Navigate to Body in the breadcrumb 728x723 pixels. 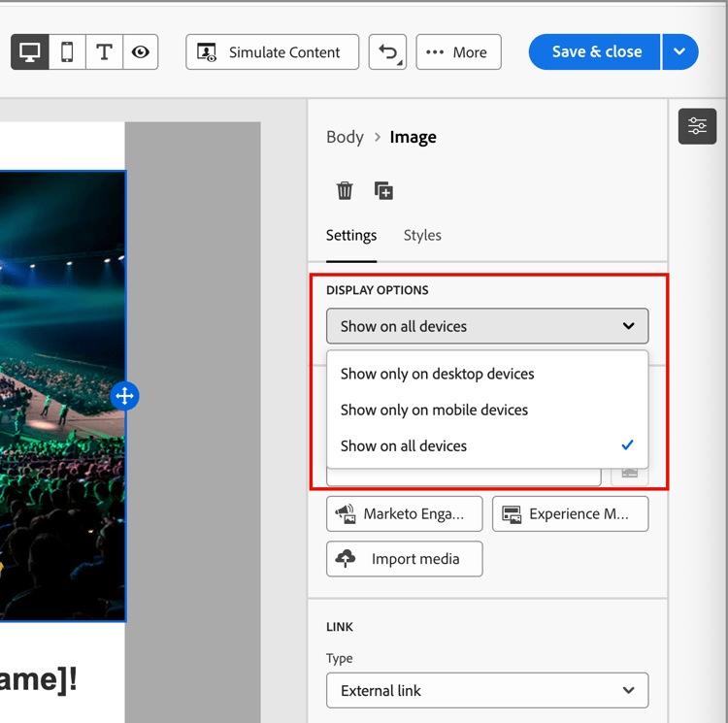point(345,137)
